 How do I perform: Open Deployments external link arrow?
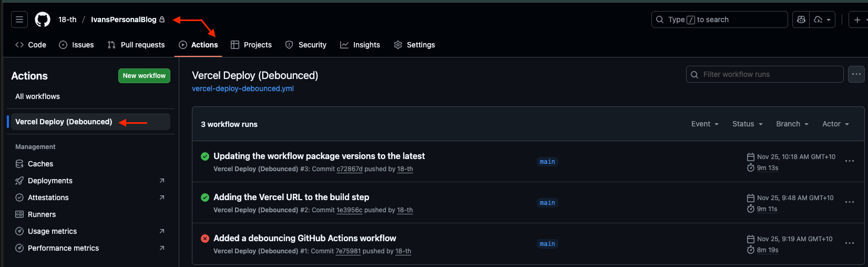tap(162, 181)
